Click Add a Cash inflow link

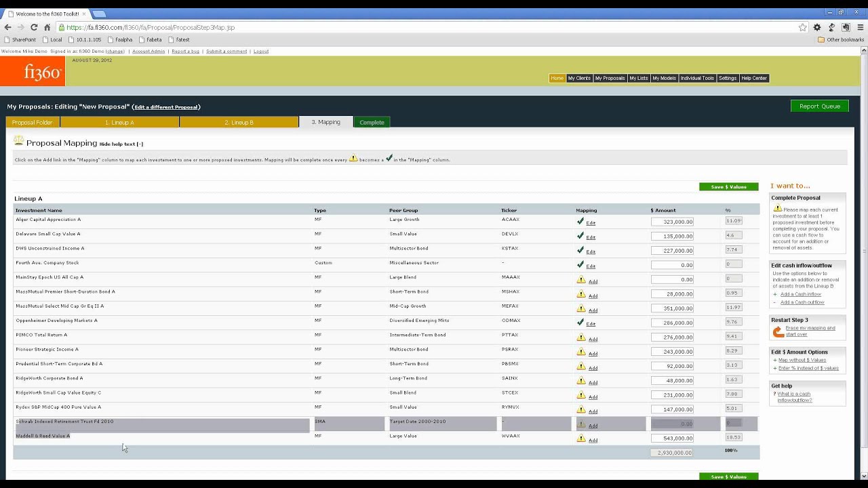click(801, 294)
